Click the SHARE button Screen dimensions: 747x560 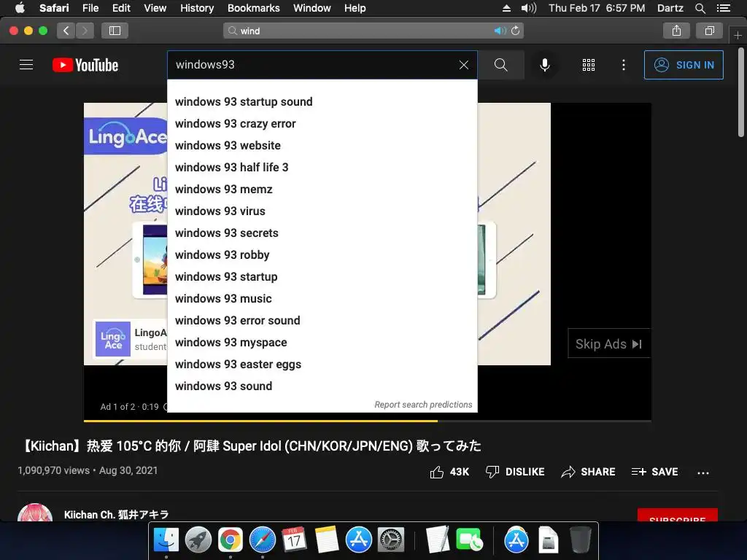(x=589, y=472)
